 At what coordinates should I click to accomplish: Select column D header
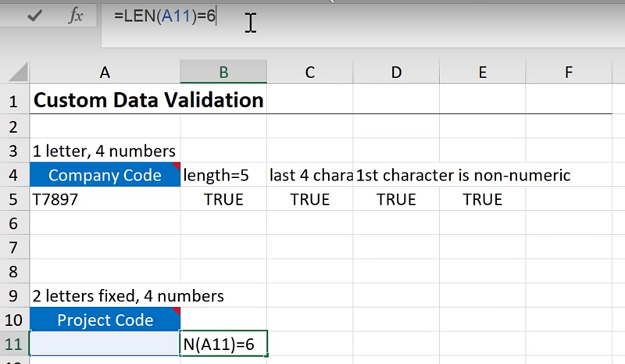click(x=396, y=73)
